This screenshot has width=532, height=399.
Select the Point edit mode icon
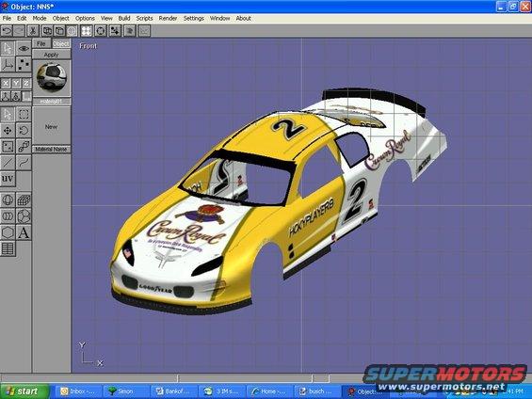tap(24, 64)
